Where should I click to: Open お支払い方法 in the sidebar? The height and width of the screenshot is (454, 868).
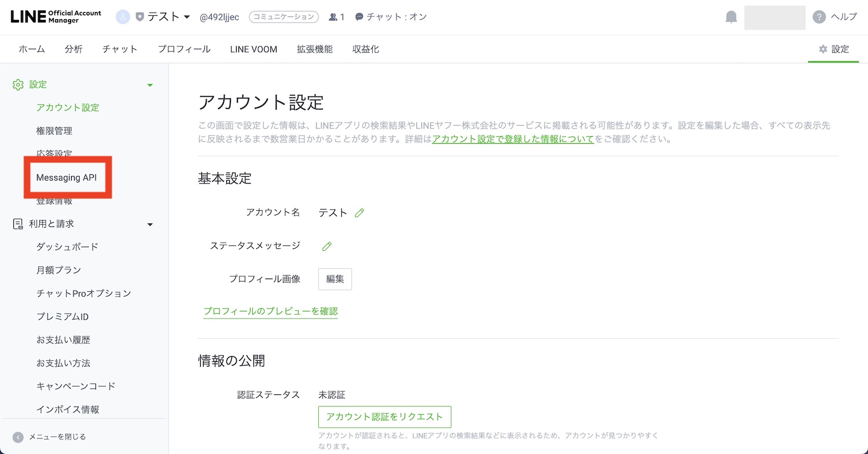[x=63, y=363]
